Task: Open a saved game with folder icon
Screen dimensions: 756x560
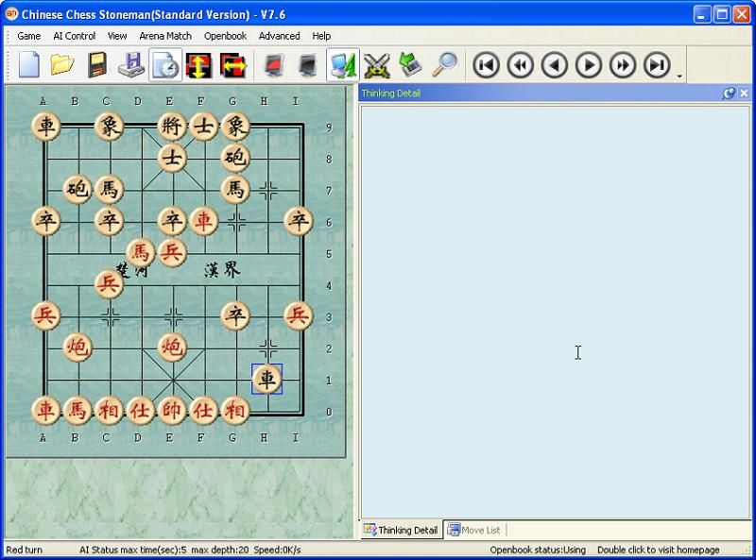Action: click(x=62, y=64)
